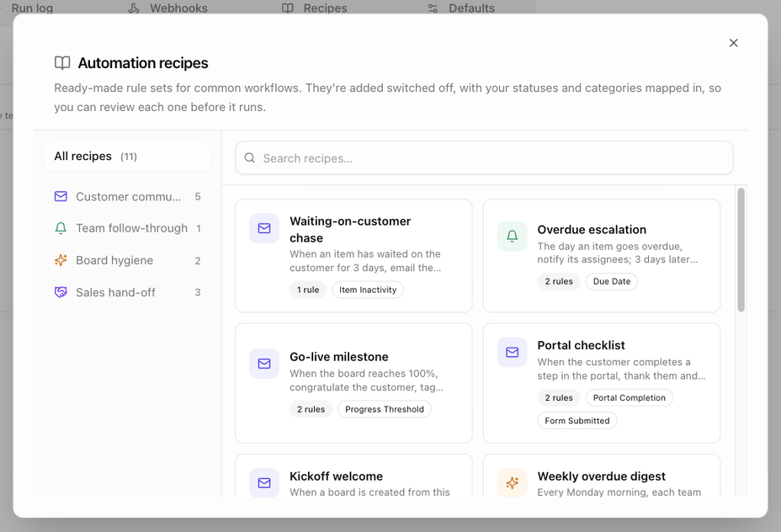This screenshot has width=781, height=532.
Task: Open the Portal checklist recipe
Action: tap(602, 383)
